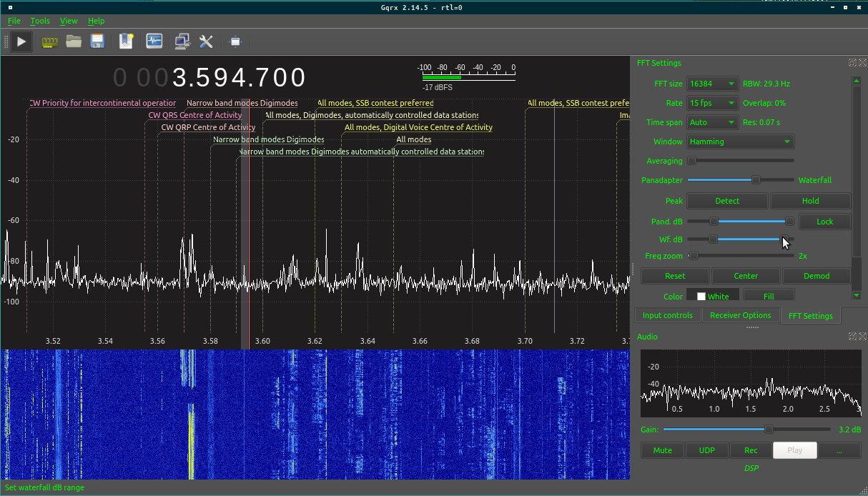The width and height of the screenshot is (868, 496).
Task: Open the Help menu
Action: [96, 21]
